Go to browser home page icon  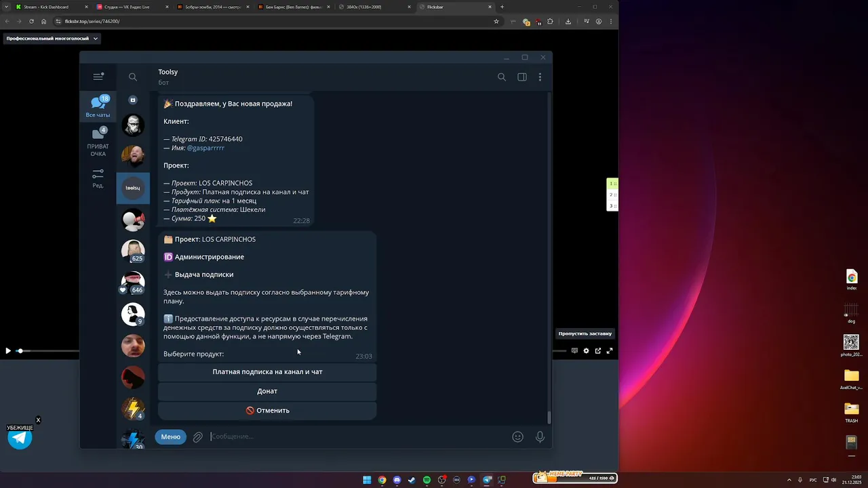pyautogui.click(x=43, y=21)
